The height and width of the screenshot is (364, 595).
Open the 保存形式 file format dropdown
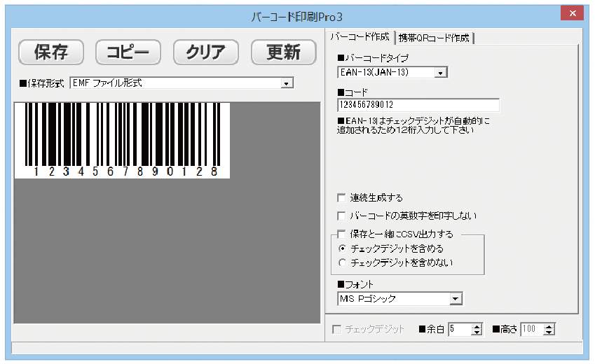286,83
